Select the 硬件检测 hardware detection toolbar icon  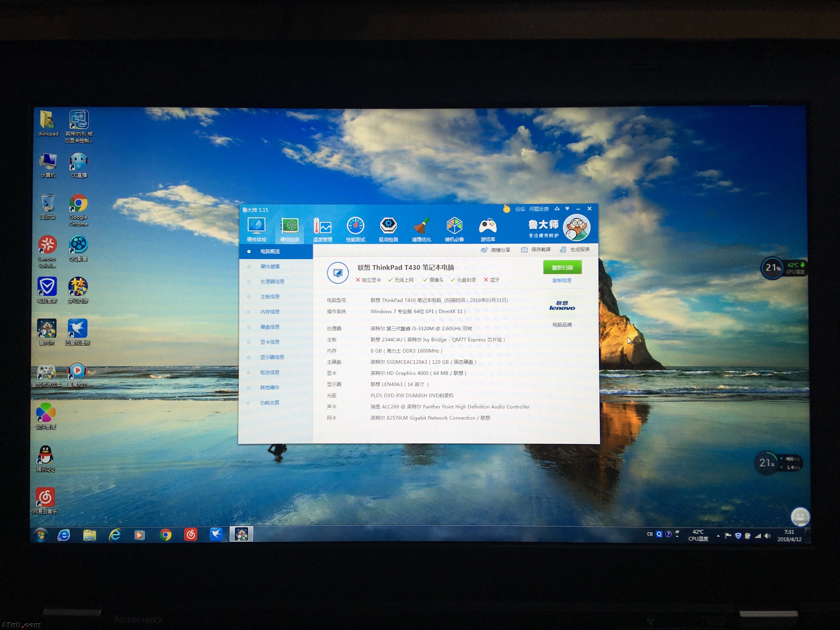[x=289, y=229]
